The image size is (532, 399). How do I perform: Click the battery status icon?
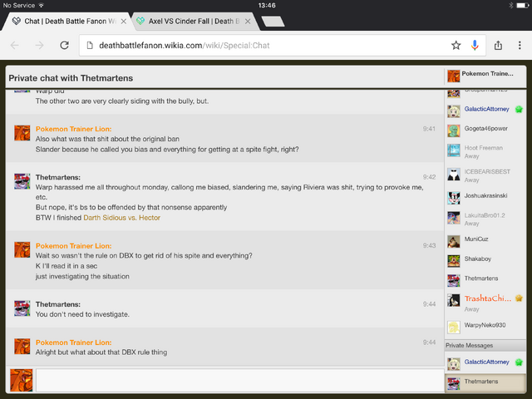(x=522, y=6)
